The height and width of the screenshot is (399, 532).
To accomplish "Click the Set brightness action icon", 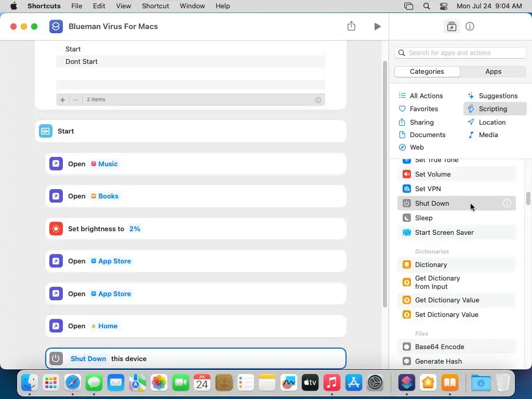I will (56, 229).
